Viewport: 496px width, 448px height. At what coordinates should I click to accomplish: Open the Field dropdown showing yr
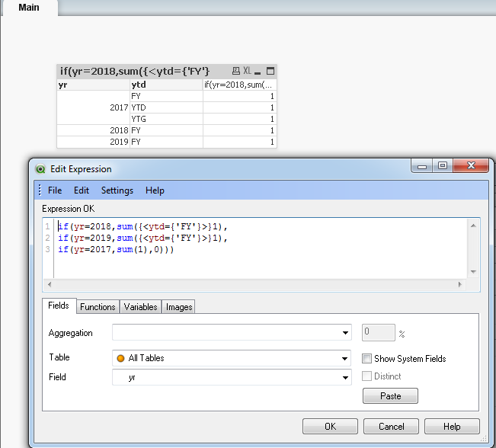pyautogui.click(x=345, y=377)
